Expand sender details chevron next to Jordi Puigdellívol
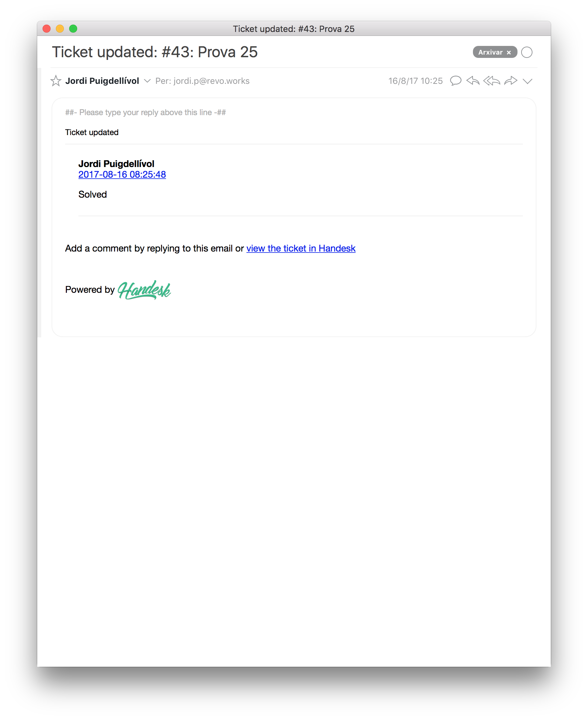588x720 pixels. (x=147, y=81)
